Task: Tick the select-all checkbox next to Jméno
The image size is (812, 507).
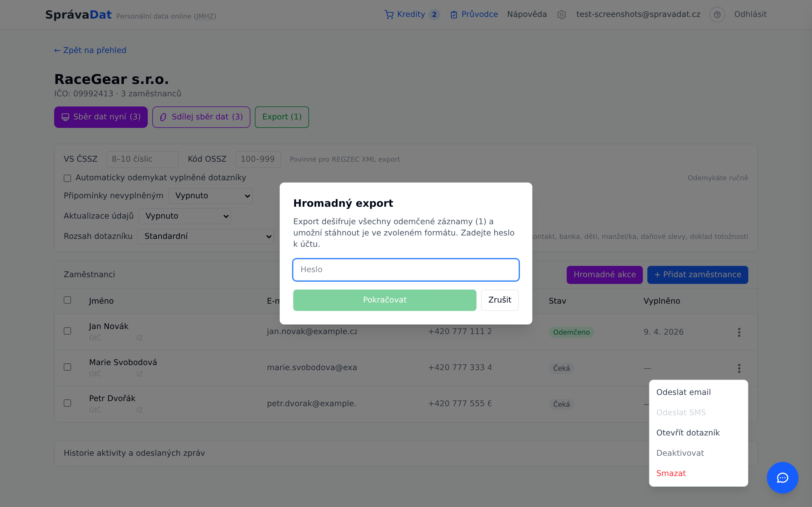Action: pyautogui.click(x=67, y=300)
